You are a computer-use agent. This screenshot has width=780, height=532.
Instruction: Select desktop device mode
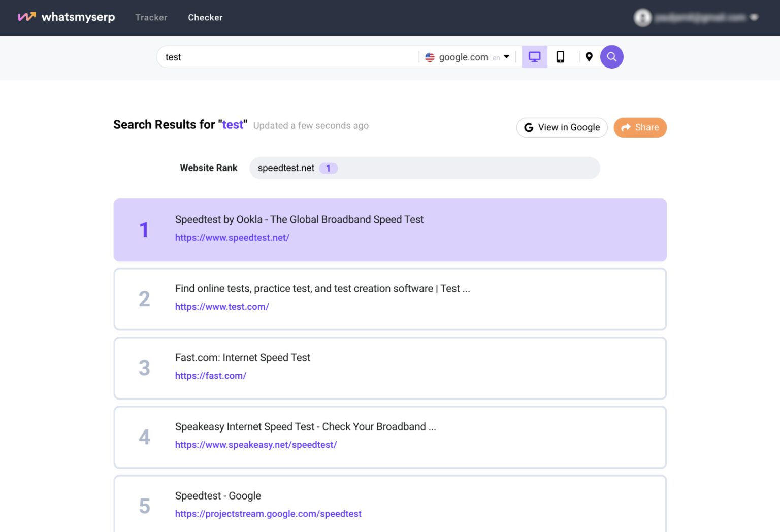[534, 57]
